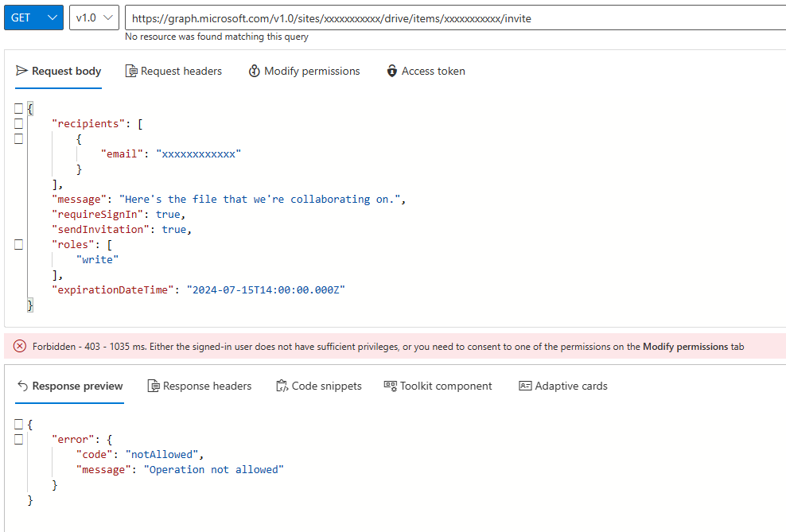The height and width of the screenshot is (532, 786).
Task: Open the GET HTTP method dropdown
Action: click(x=33, y=17)
